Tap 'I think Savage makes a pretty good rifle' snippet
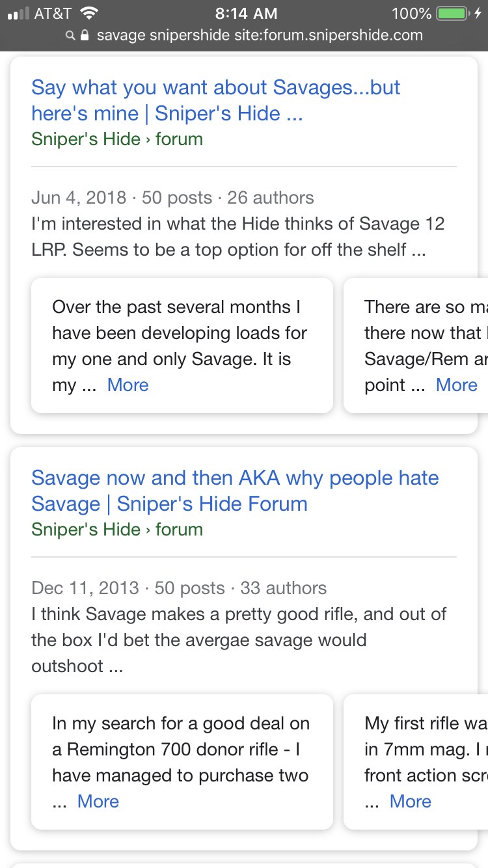 tap(239, 640)
